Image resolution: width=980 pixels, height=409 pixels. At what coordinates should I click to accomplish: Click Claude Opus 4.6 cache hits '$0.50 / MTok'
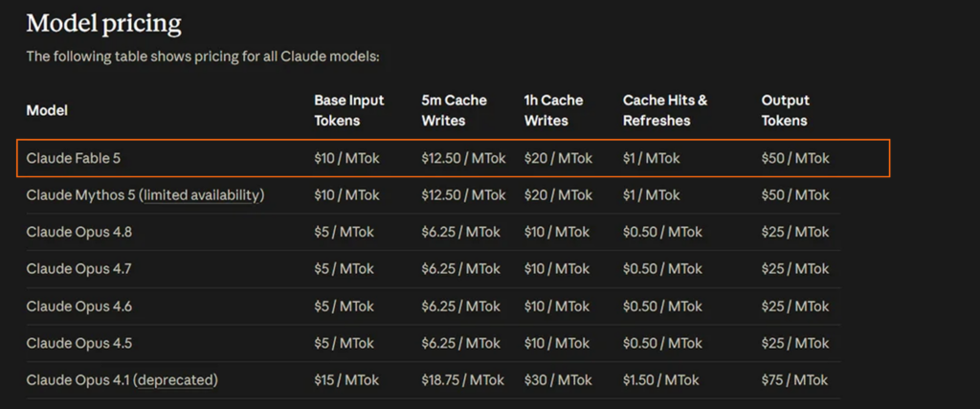click(x=662, y=307)
